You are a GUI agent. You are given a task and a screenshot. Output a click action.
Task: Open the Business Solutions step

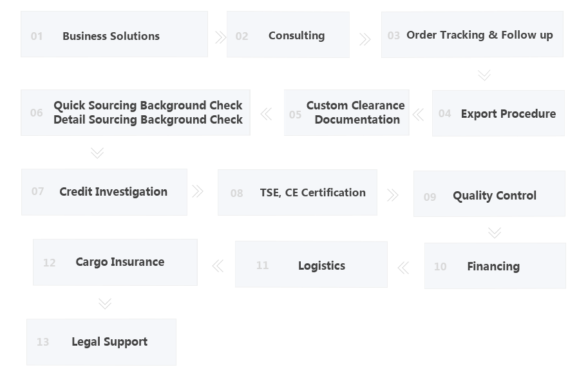click(x=114, y=35)
